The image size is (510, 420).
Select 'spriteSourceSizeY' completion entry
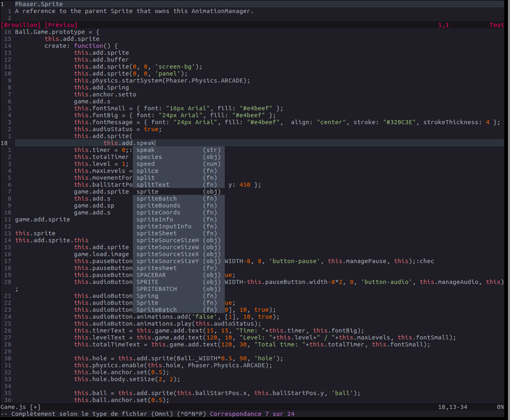coord(179,261)
